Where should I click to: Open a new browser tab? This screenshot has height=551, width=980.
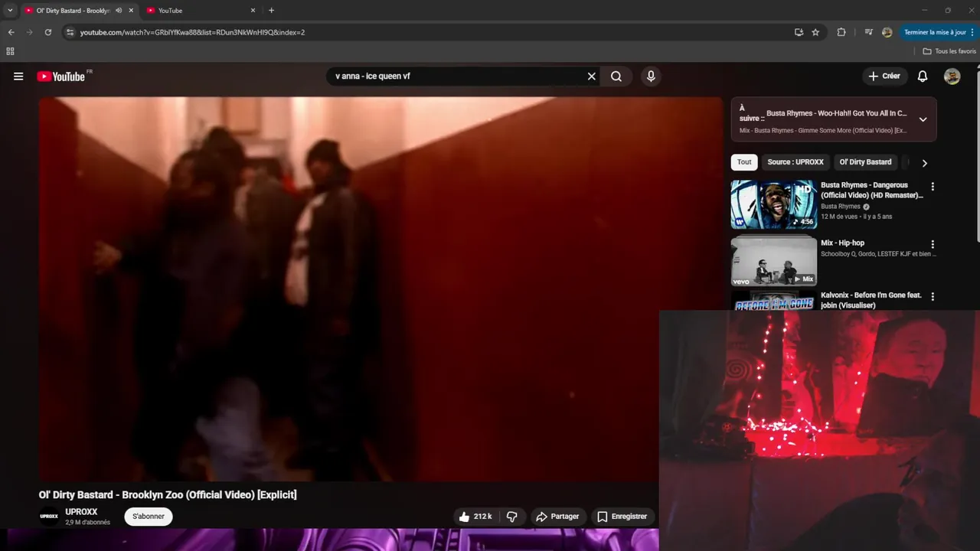[271, 11]
